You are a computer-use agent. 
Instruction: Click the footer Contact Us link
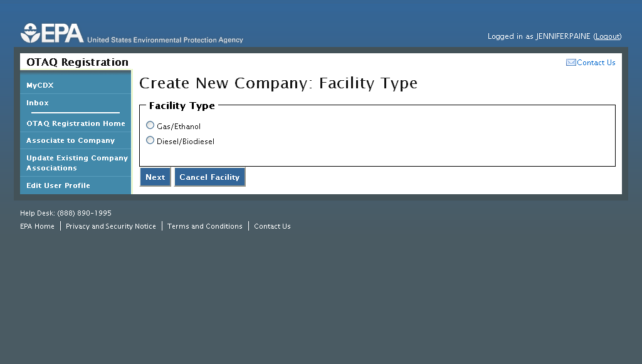(272, 226)
